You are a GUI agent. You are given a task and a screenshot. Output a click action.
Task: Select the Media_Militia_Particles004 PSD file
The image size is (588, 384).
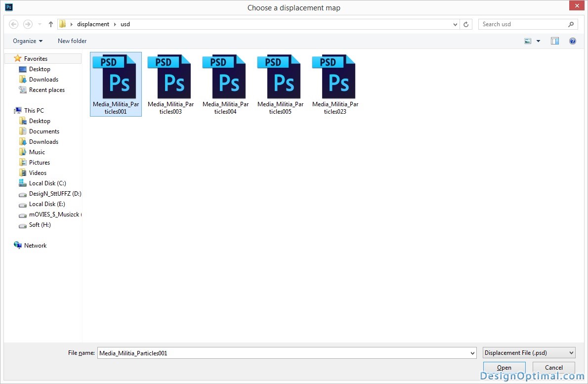point(225,85)
